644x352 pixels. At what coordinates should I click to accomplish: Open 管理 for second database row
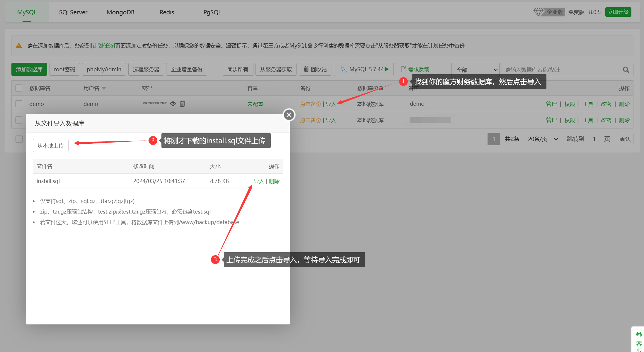click(551, 120)
